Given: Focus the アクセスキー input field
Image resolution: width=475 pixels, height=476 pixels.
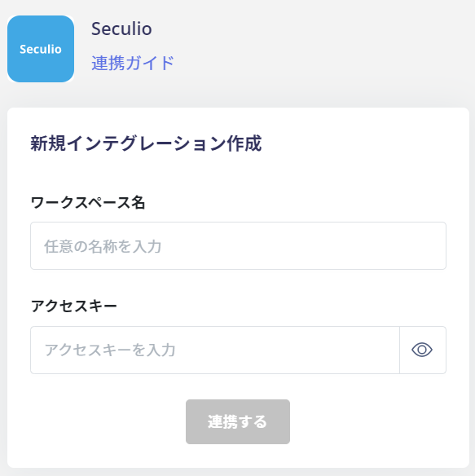Looking at the screenshot, I should 215,350.
